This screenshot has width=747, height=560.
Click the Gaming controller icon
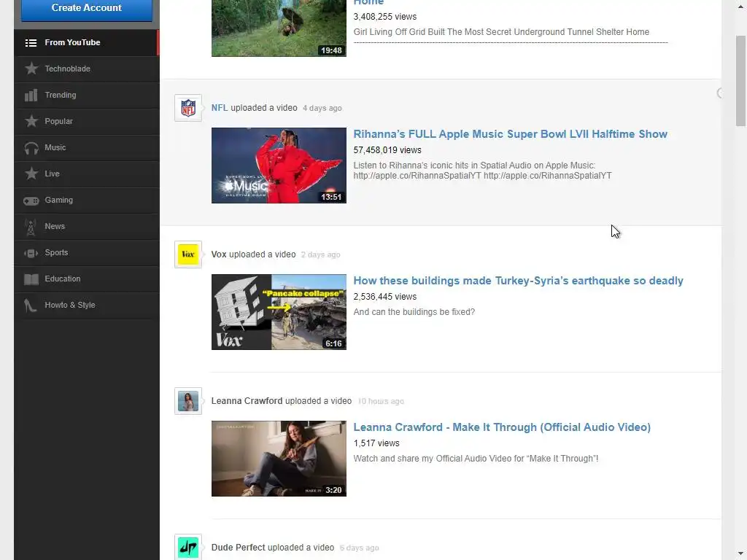[31, 201]
